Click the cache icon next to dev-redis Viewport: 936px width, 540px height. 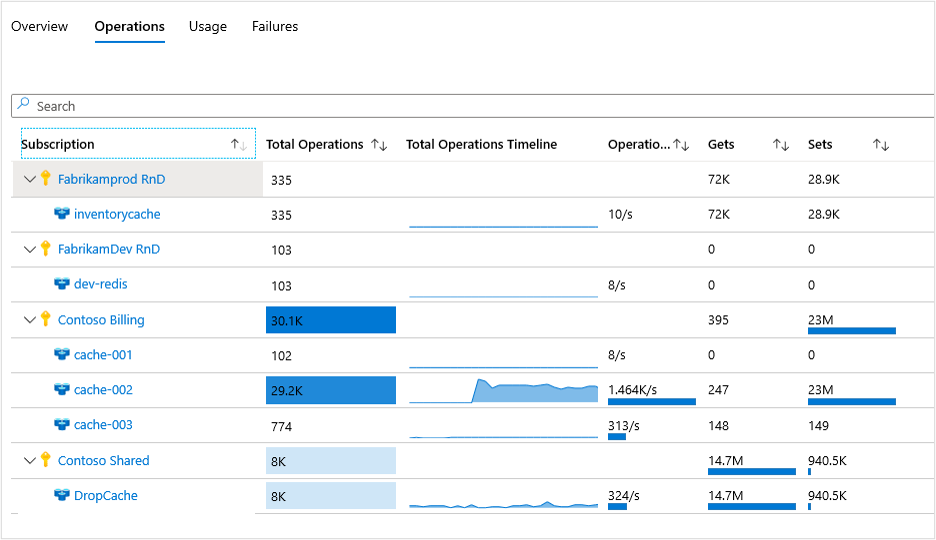(x=62, y=284)
